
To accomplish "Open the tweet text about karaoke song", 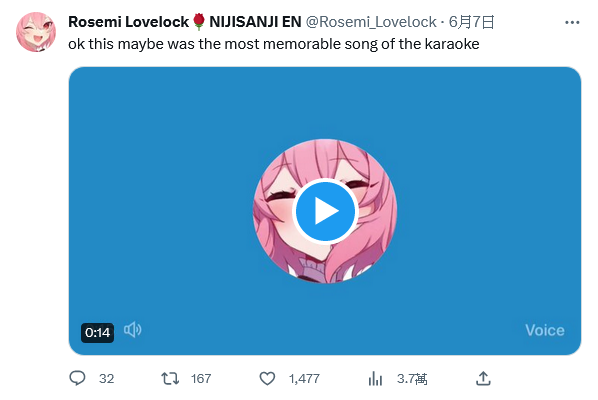I will pyautogui.click(x=273, y=44).
